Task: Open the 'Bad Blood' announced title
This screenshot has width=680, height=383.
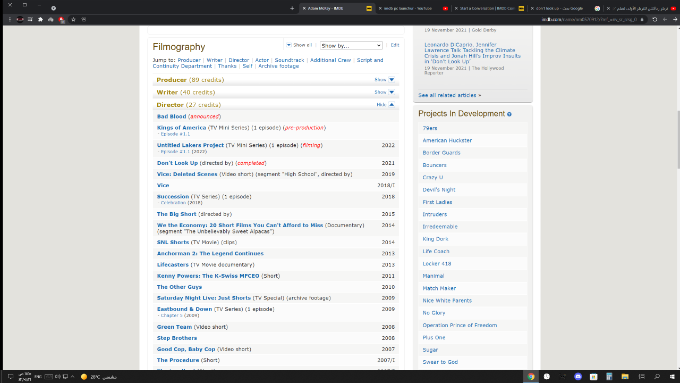Action: coord(171,117)
